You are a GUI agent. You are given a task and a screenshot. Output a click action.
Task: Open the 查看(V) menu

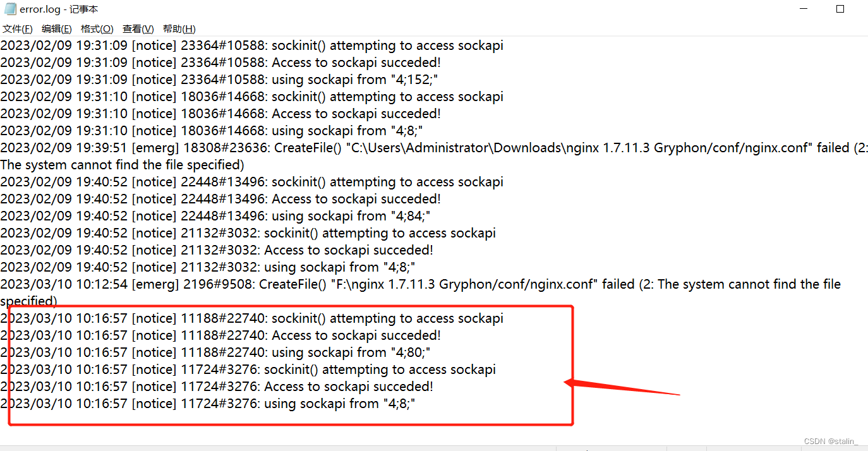click(138, 29)
